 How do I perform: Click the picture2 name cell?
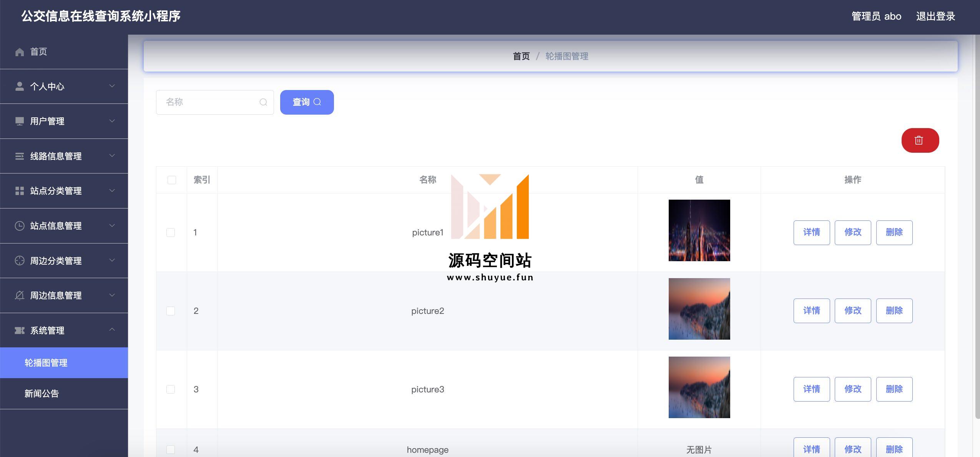427,311
